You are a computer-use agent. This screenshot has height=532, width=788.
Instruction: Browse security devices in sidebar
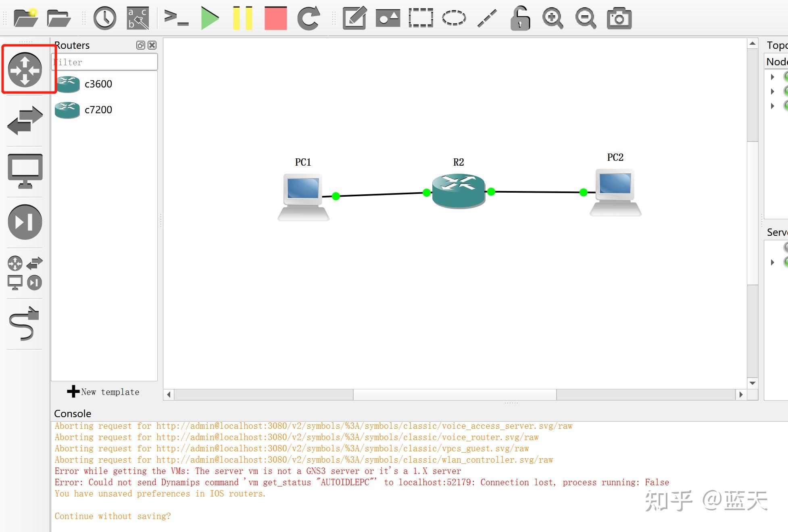(25, 222)
